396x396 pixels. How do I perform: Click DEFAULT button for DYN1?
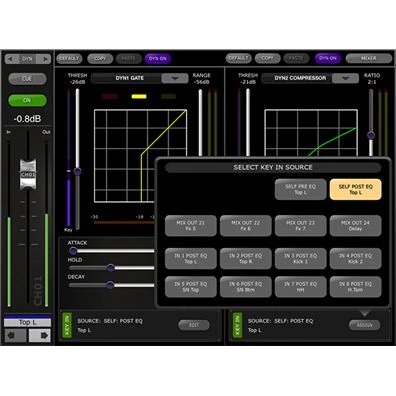[x=69, y=58]
